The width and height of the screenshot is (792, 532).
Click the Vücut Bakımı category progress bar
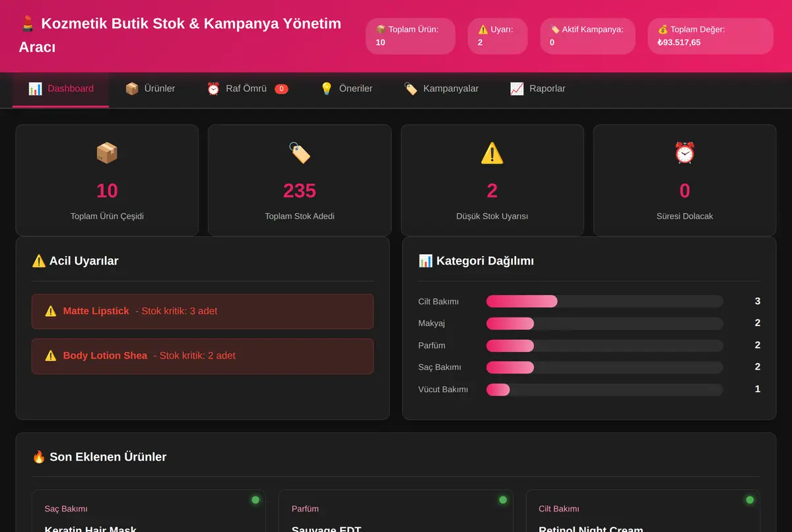coord(605,389)
